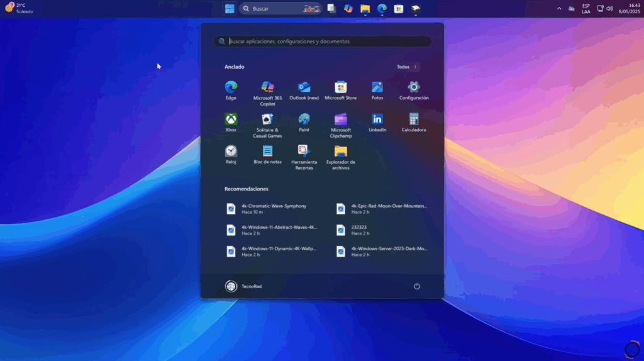Launch Microsoft 365 Copilot app

[267, 93]
